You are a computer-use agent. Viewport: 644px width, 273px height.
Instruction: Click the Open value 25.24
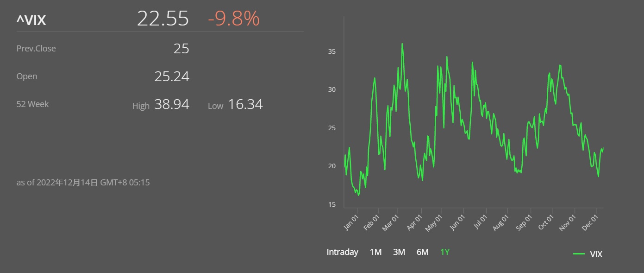(x=172, y=76)
